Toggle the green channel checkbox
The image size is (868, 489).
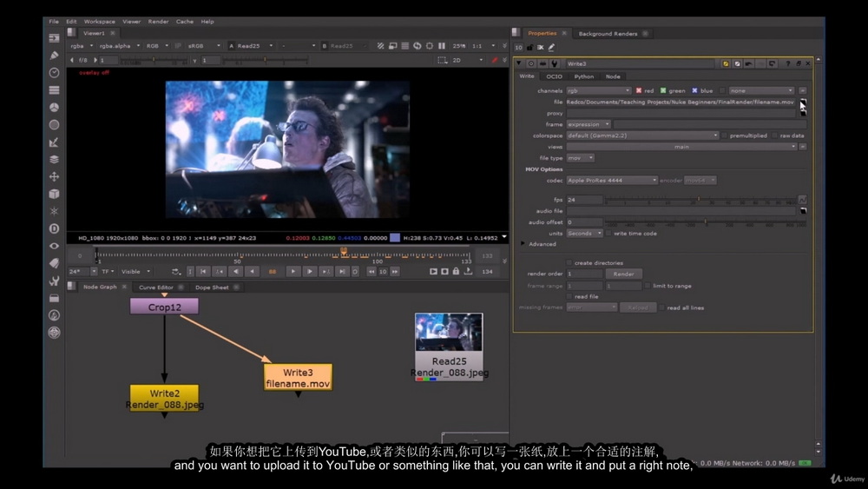click(663, 90)
